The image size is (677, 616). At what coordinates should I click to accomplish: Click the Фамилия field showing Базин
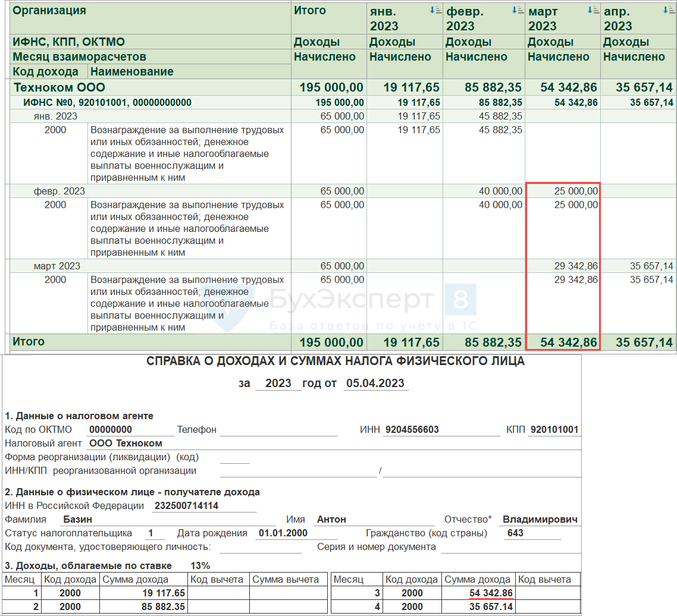(77, 519)
